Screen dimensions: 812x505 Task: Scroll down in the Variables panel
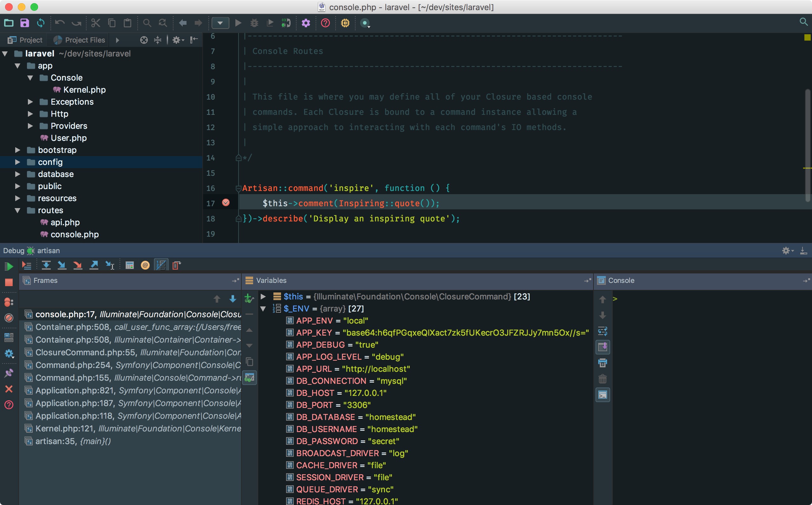(601, 314)
